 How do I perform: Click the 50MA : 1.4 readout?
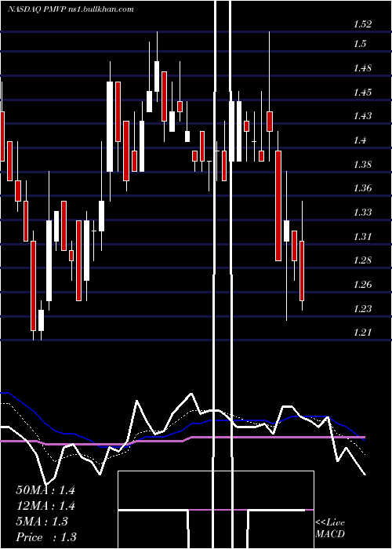coord(45,490)
